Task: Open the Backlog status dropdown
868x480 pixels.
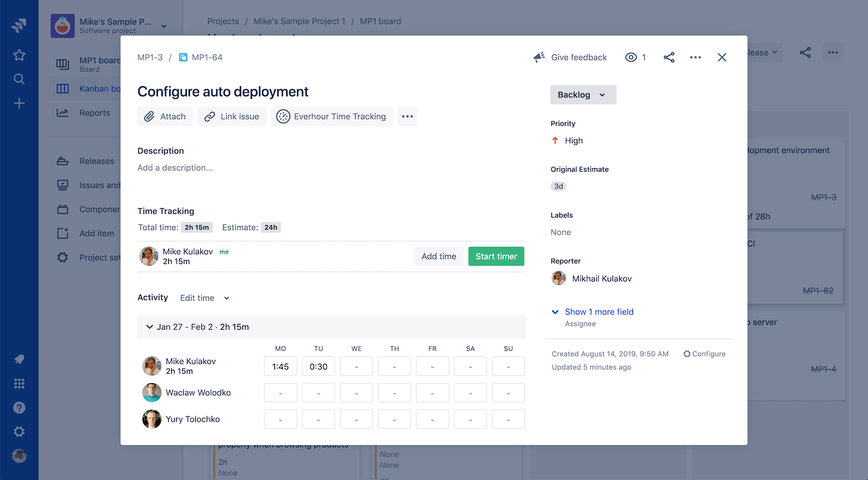Action: 583,95
